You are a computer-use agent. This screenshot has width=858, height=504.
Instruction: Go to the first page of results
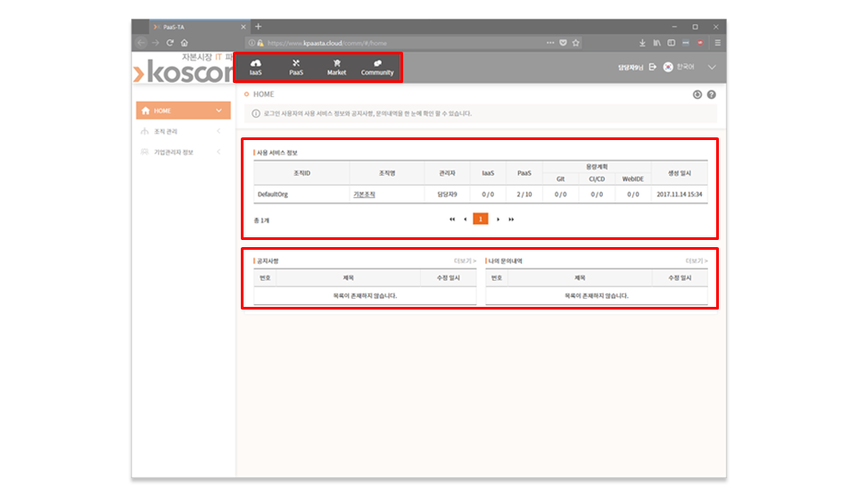(452, 219)
